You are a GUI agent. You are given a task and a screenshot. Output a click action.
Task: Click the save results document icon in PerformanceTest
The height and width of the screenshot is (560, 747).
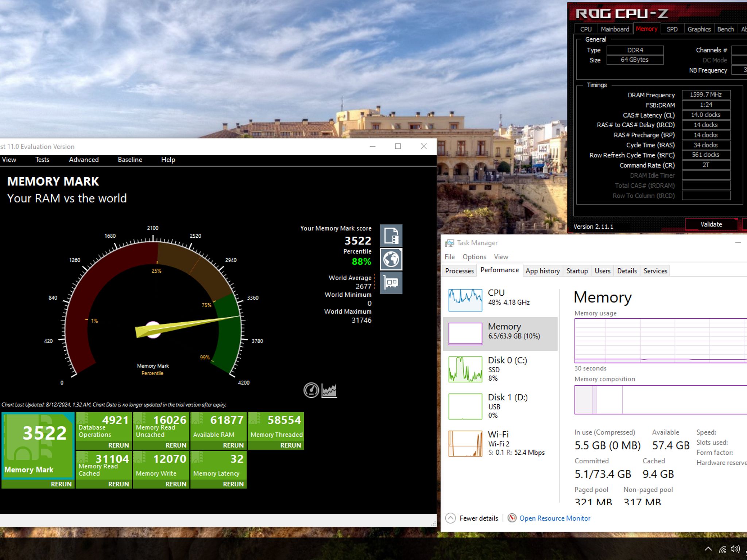pos(391,236)
